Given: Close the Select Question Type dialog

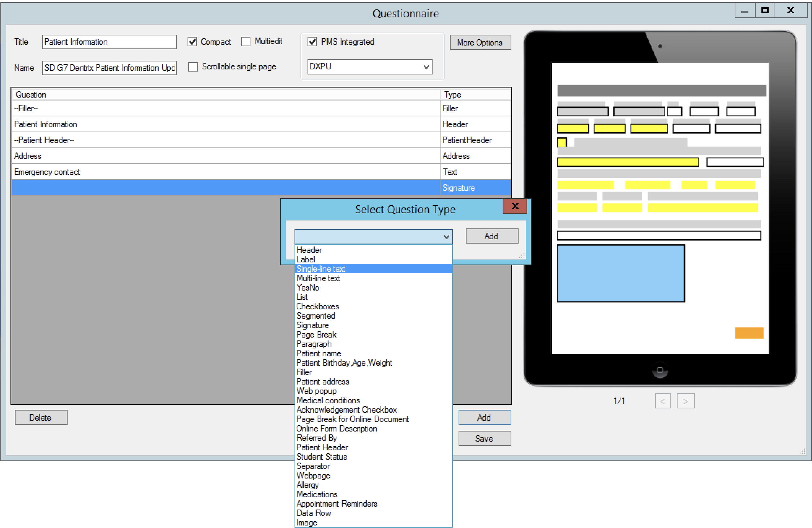Looking at the screenshot, I should click(515, 206).
